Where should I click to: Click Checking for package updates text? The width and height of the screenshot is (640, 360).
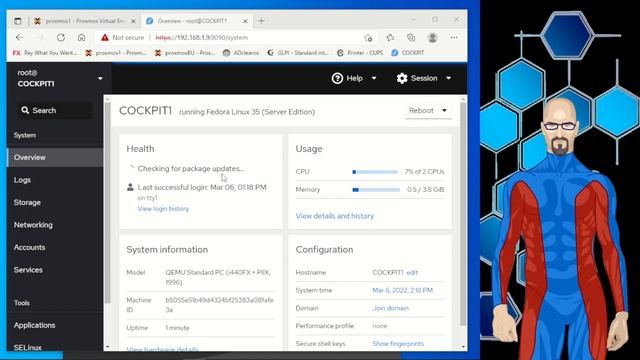(191, 169)
